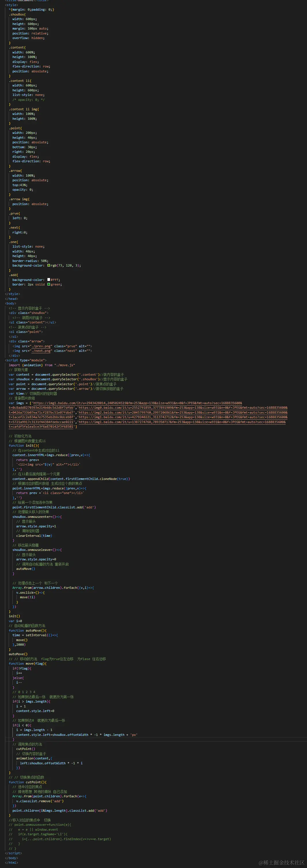Click the "move(!i)" call
The height and width of the screenshot is (868, 307).
(27, 597)
